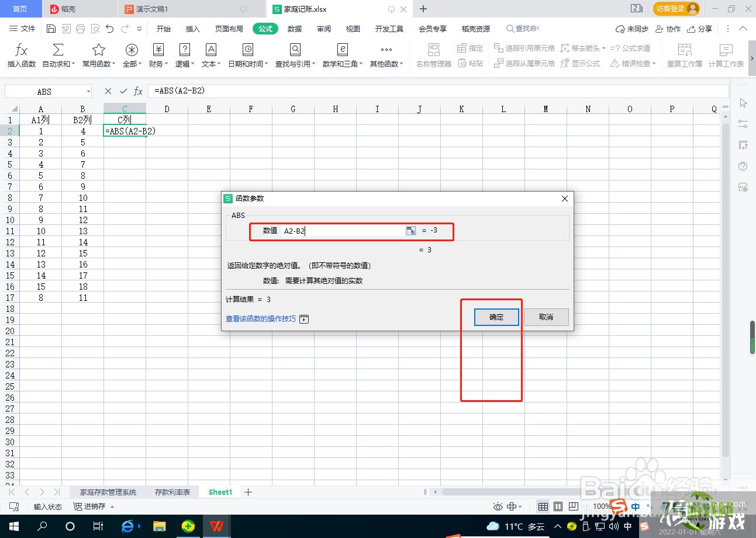
Task: Click the fx icon beside formula bar
Action: pos(139,91)
